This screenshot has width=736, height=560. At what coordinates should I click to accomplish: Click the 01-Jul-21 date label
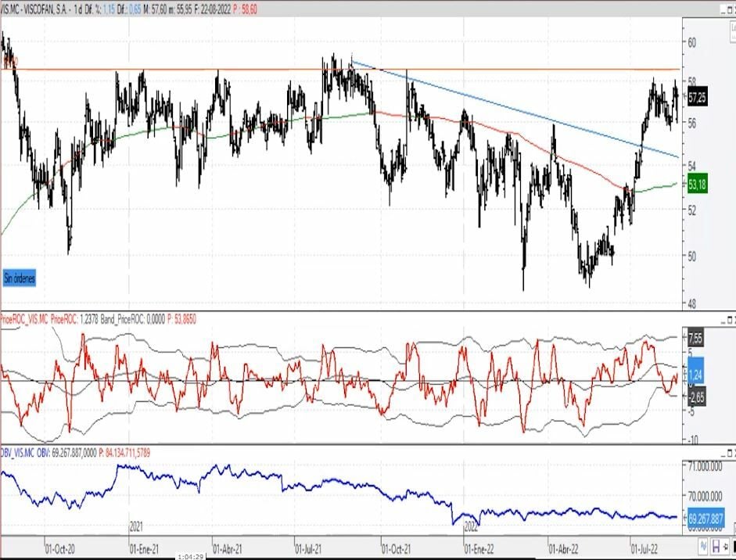coord(308,550)
